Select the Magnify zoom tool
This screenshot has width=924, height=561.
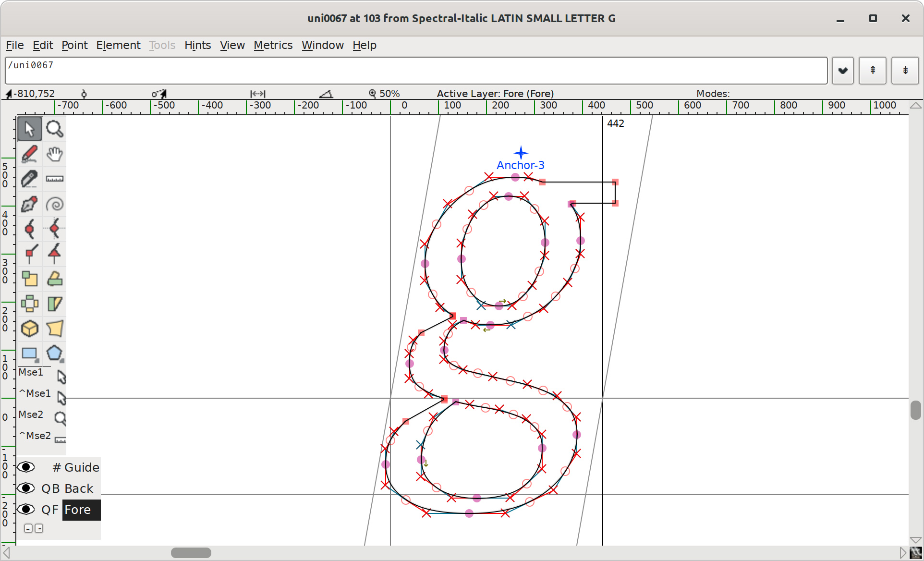[x=54, y=129]
